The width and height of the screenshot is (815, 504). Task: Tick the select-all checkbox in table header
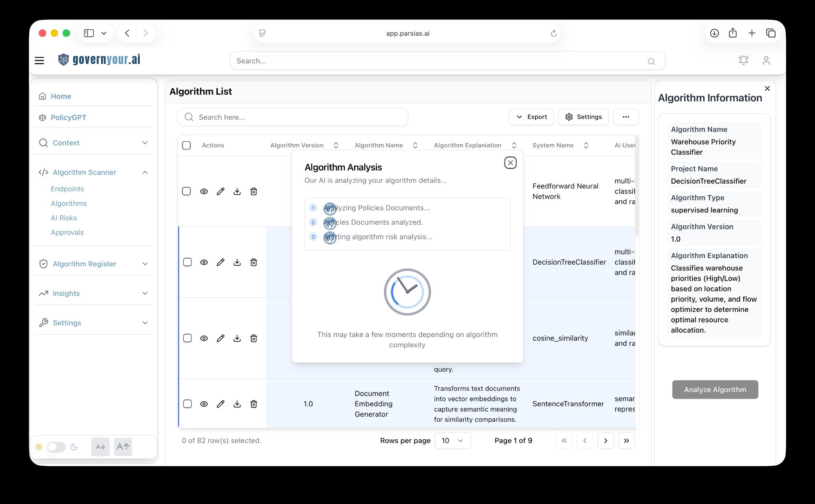point(186,145)
